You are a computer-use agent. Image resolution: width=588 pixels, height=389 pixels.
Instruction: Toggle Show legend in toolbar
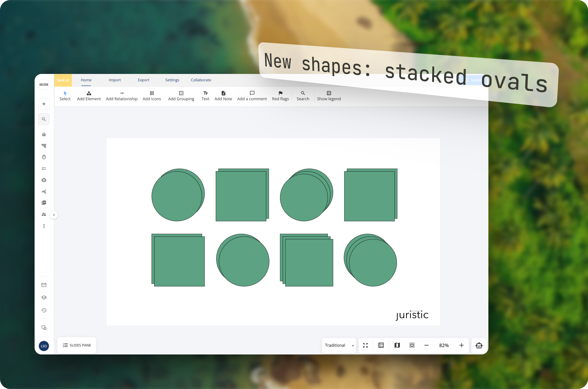(x=329, y=96)
